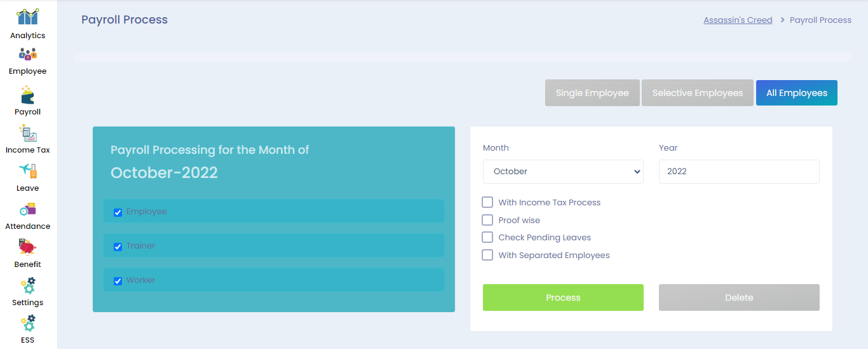Uncheck the Trainer checkbox
Screen dimensions: 868x349
[118, 247]
